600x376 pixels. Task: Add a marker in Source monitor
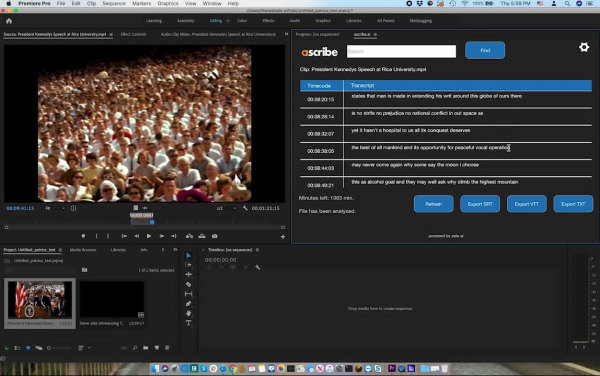click(x=83, y=236)
